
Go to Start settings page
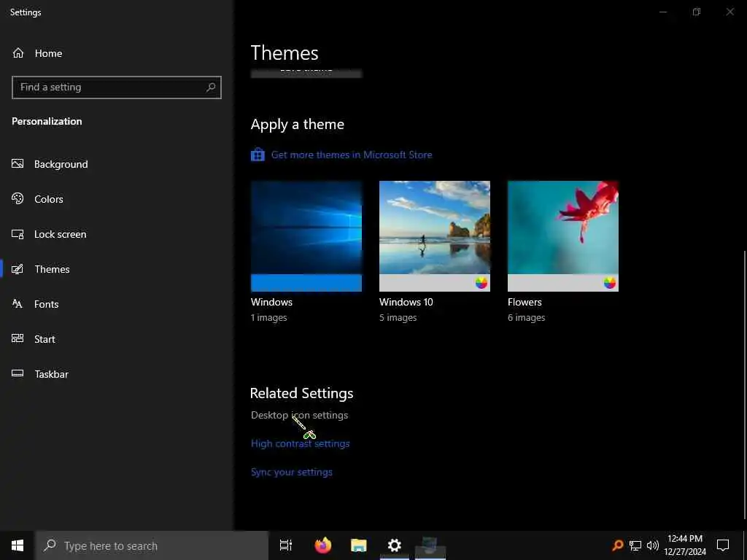click(44, 339)
